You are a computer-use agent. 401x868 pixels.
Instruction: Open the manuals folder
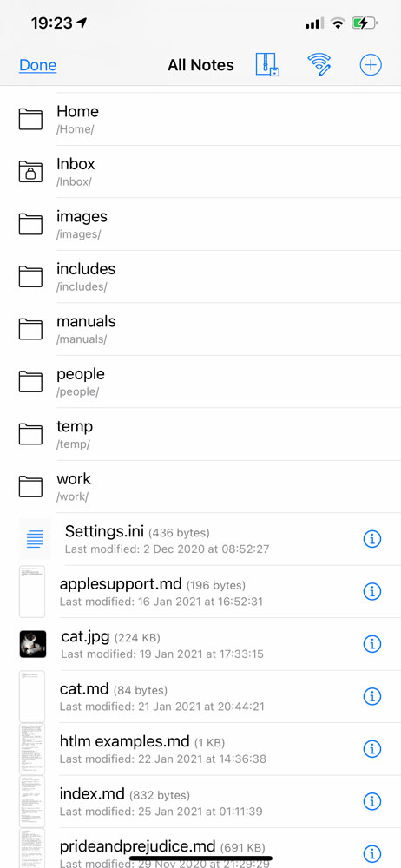pyautogui.click(x=200, y=329)
